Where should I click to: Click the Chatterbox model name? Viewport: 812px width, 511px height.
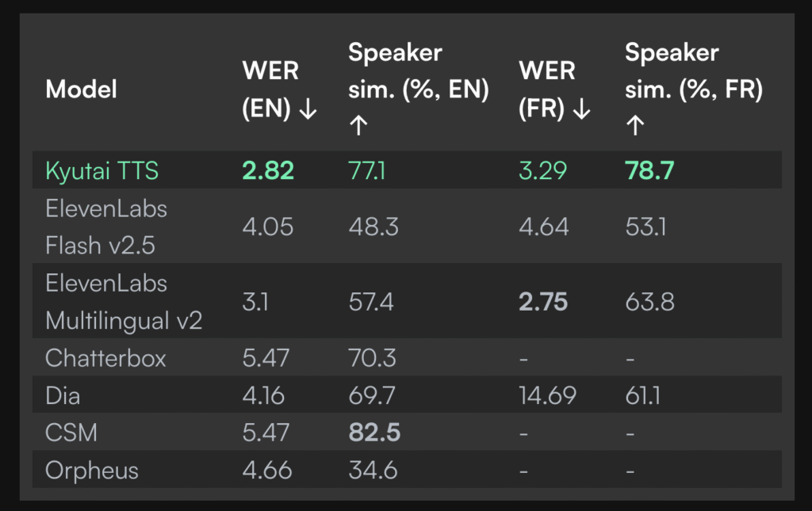(x=105, y=358)
